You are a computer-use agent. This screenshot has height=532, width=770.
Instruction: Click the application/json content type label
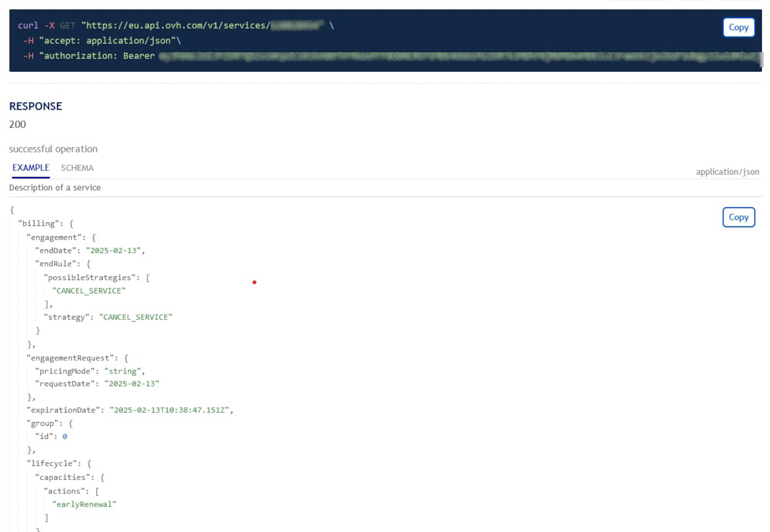pyautogui.click(x=727, y=172)
